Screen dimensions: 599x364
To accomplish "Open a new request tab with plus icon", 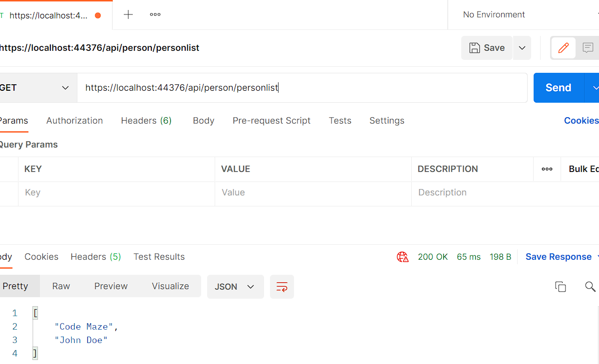I will click(128, 15).
